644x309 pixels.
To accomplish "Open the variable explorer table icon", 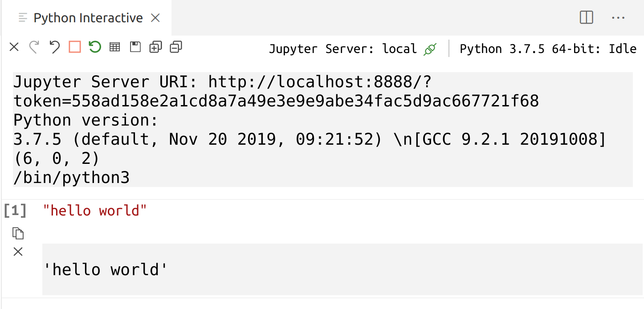I will (x=115, y=47).
